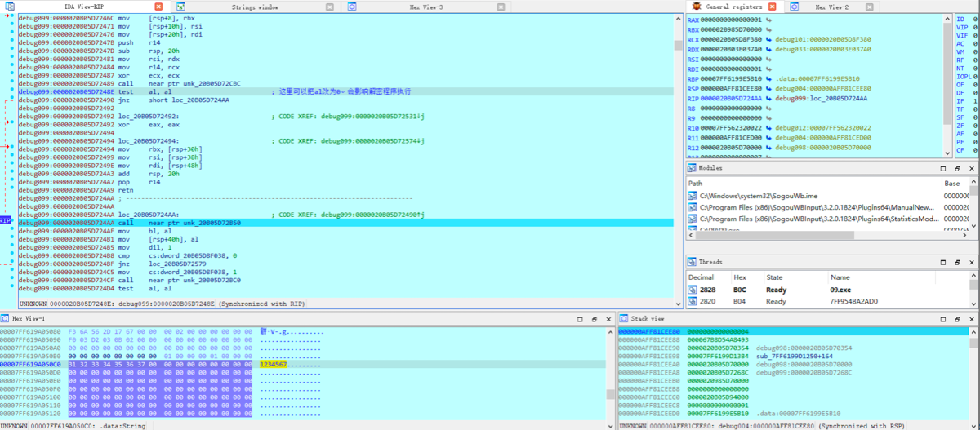Click the module icon for SogouWb.ime
Image resolution: width=980 pixels, height=430 pixels.
pos(693,196)
